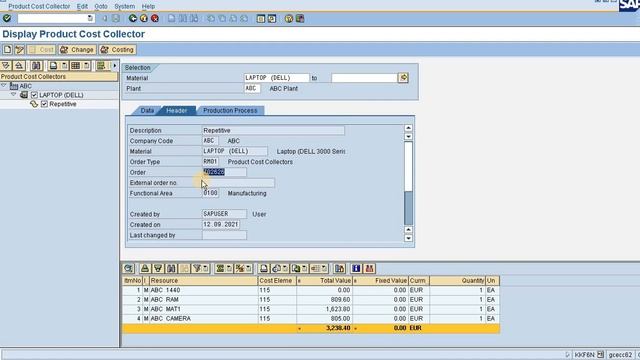Open the Subtotals dropdown arrow
Screen dimensions: 640x360
[249, 269]
